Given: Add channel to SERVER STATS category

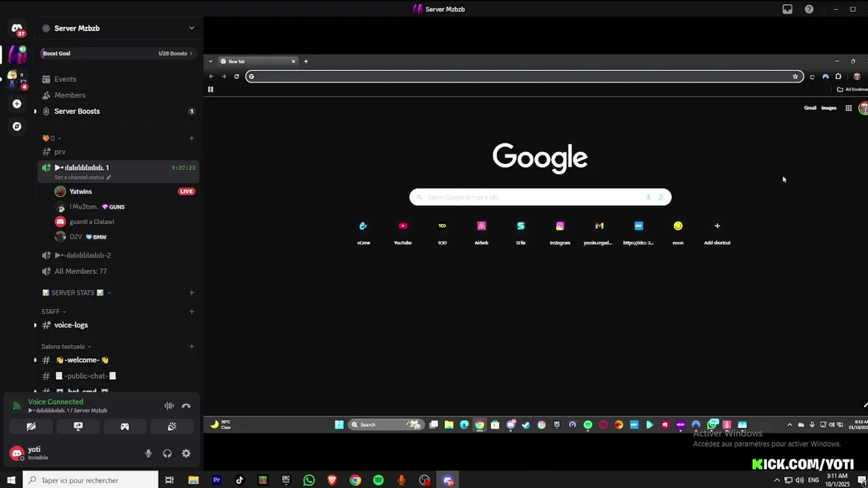Looking at the screenshot, I should (191, 293).
